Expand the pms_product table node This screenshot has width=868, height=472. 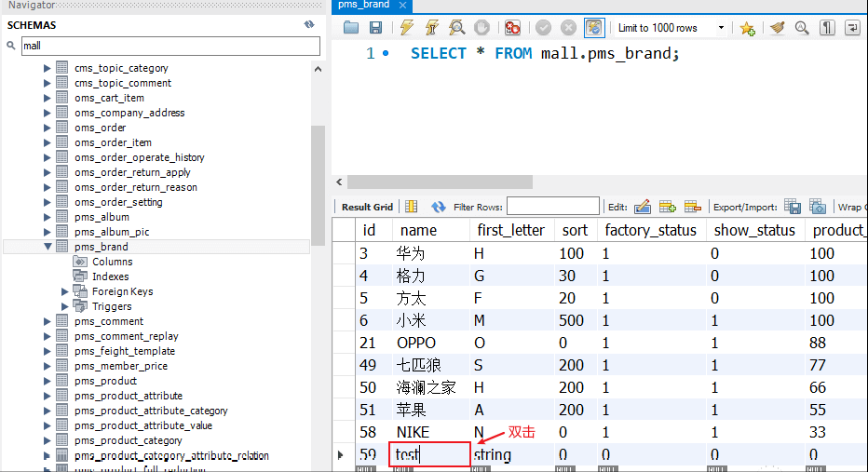(47, 382)
